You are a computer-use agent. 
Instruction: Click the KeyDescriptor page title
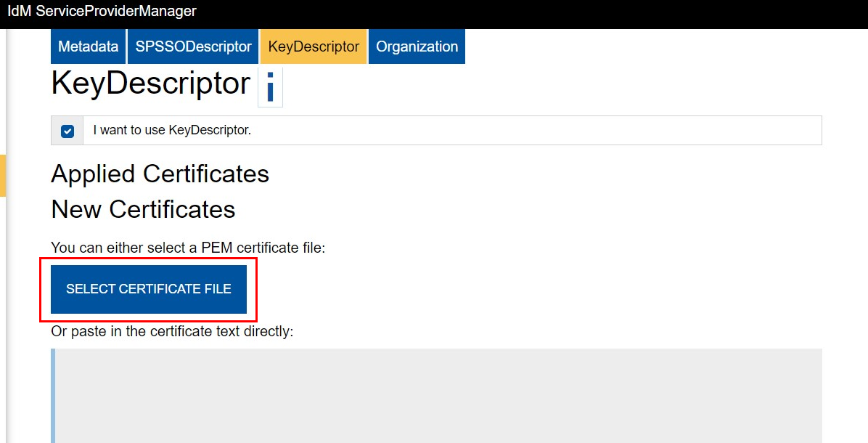coord(150,83)
